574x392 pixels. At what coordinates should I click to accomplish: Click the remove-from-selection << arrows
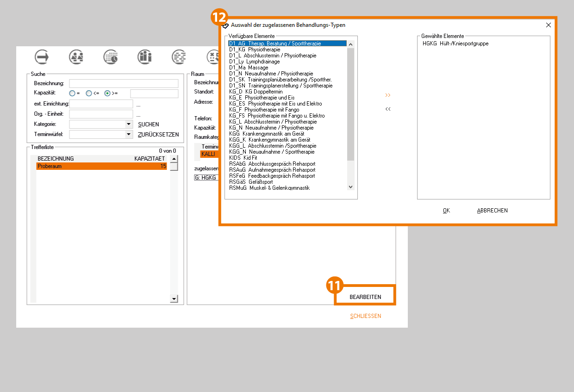[x=388, y=109]
